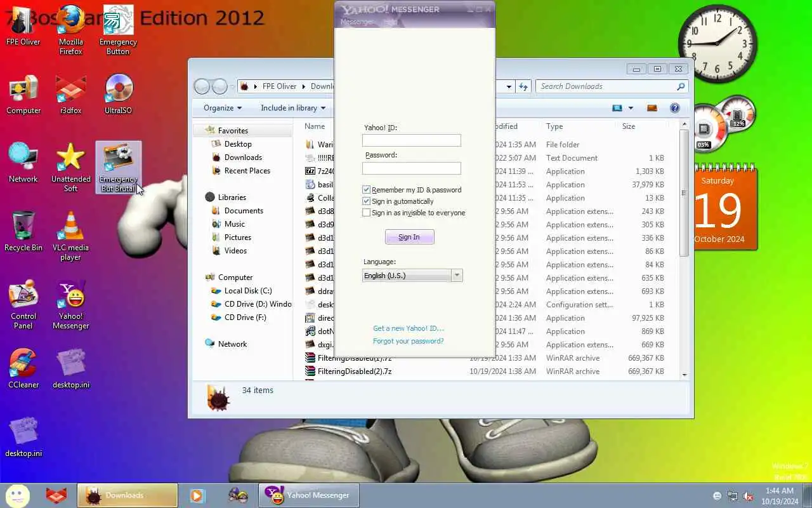Select Downloads under Favorites
The height and width of the screenshot is (508, 812).
point(243,157)
